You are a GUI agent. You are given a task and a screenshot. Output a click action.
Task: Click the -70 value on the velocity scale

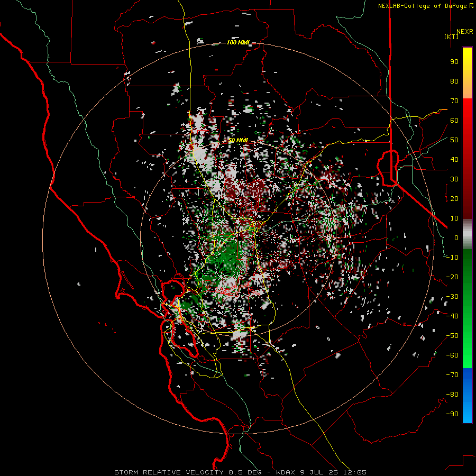(452, 375)
